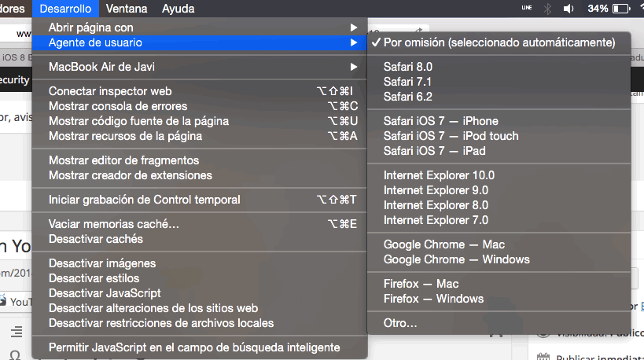Select Firefox — Windows user agent

499,299
